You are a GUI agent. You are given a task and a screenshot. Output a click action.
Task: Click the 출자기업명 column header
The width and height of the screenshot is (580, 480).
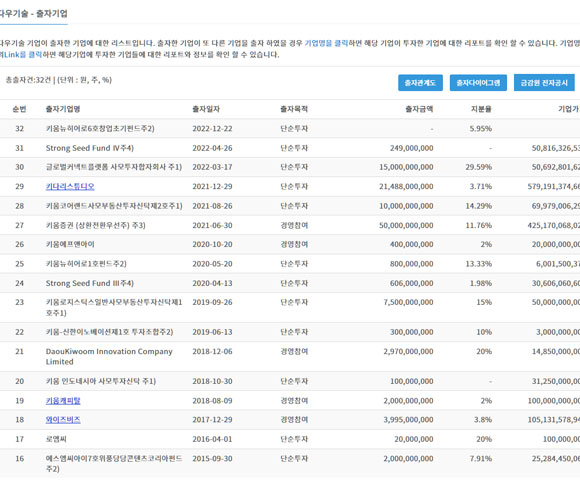coord(63,109)
